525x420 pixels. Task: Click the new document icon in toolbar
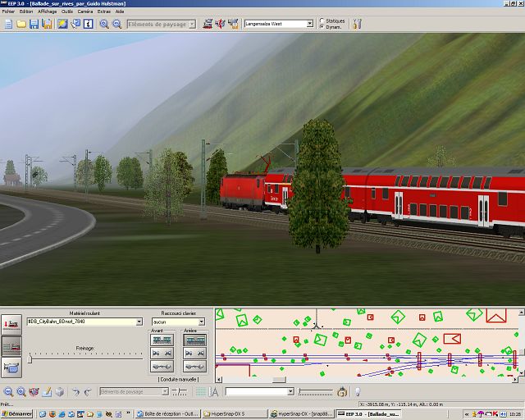8,25
